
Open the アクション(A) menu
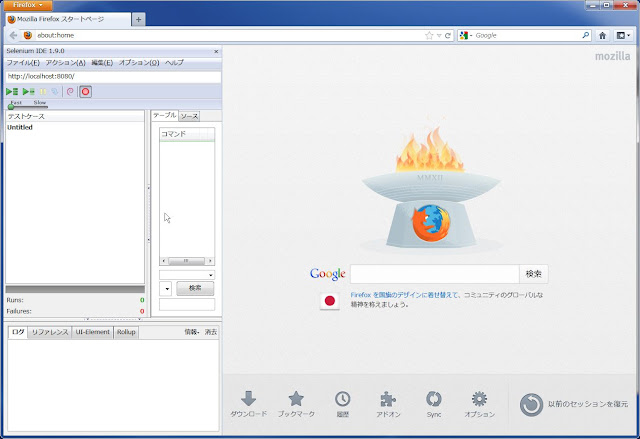click(66, 63)
